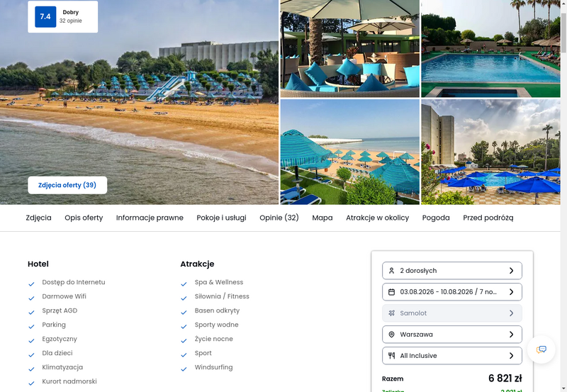Click the page vertical scrollbar
Image resolution: width=567 pixels, height=392 pixels.
coord(563,196)
